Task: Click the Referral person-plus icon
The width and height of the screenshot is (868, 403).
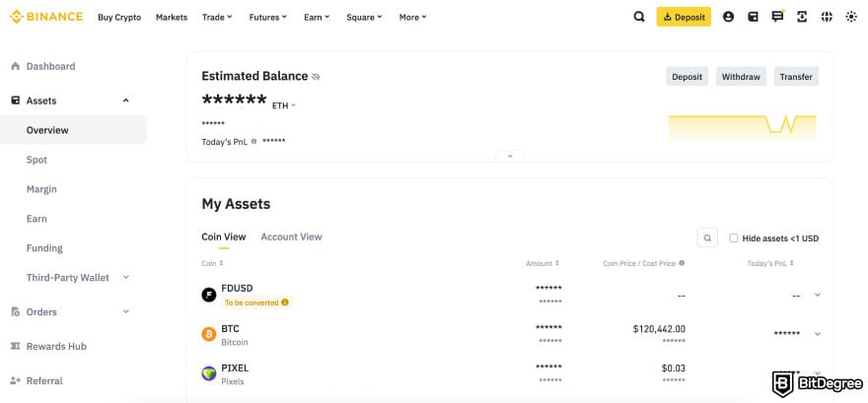Action: [16, 380]
